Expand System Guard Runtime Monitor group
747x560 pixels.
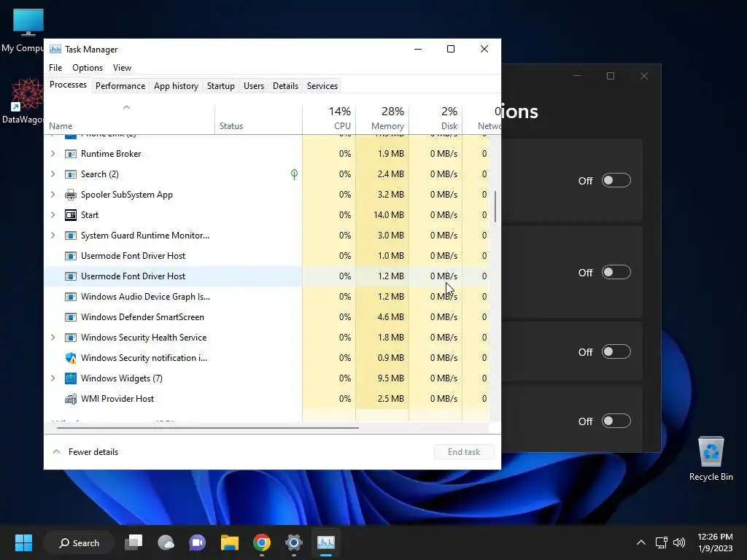[53, 236]
